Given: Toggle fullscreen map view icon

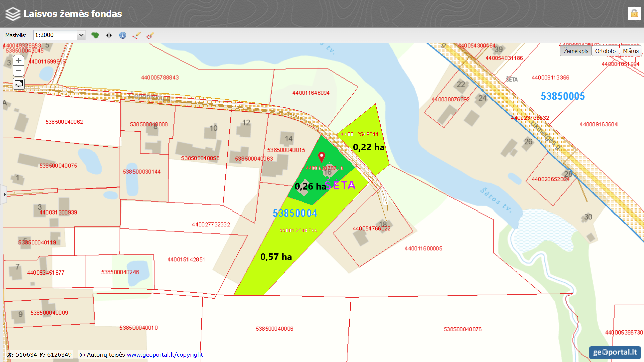Looking at the screenshot, I should point(19,84).
